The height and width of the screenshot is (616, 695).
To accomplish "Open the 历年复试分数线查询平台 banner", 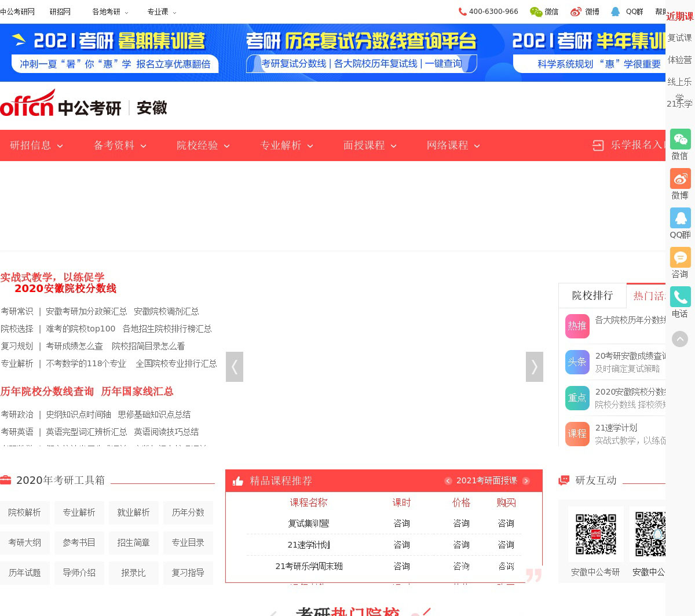I will tap(361, 52).
